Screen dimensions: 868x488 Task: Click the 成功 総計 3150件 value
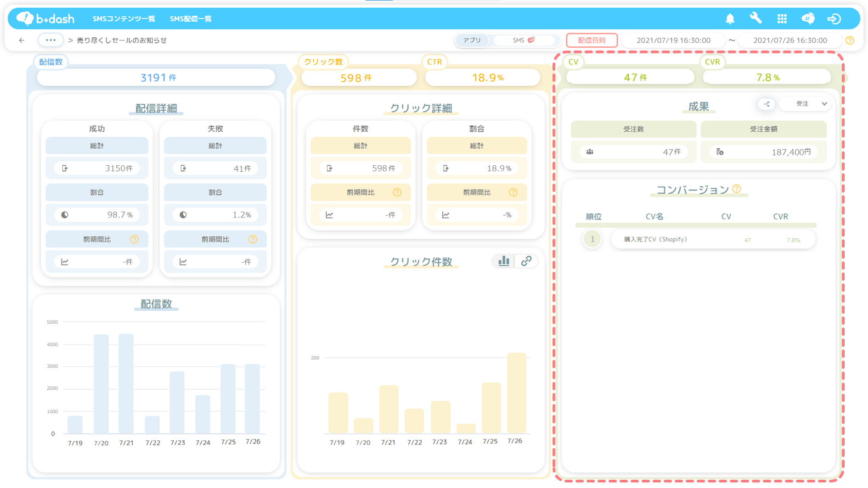[97, 168]
